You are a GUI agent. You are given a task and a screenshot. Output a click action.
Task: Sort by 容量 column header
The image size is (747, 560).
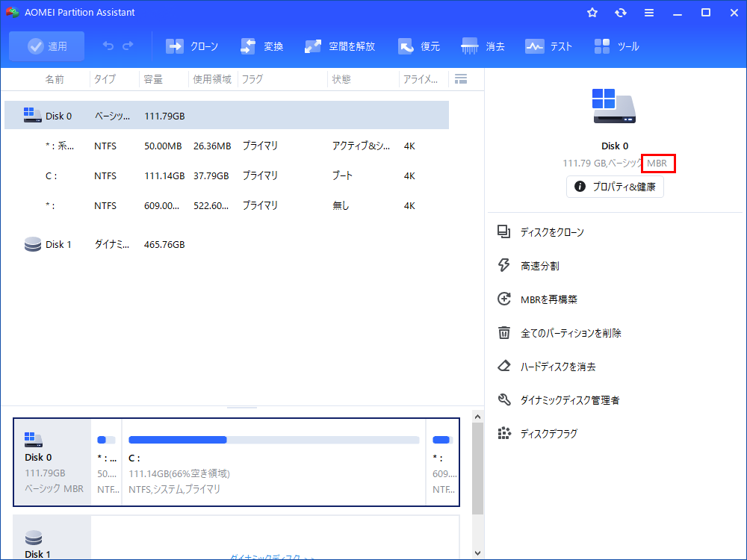(153, 79)
